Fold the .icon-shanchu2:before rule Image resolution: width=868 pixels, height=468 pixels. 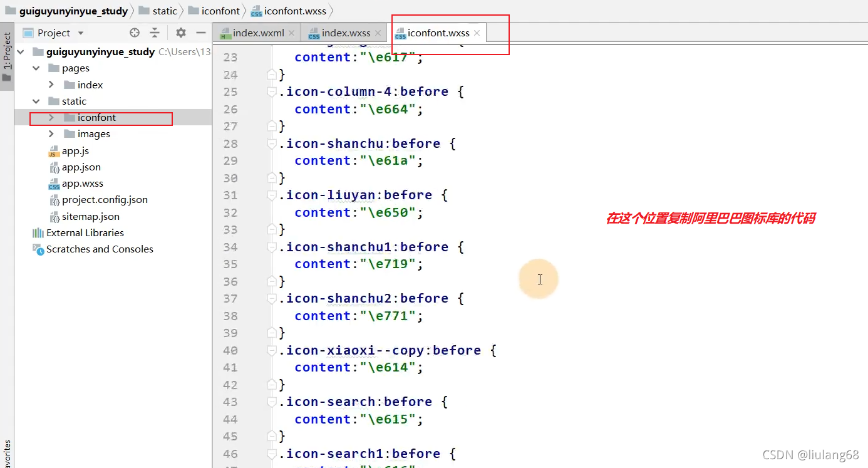click(272, 299)
